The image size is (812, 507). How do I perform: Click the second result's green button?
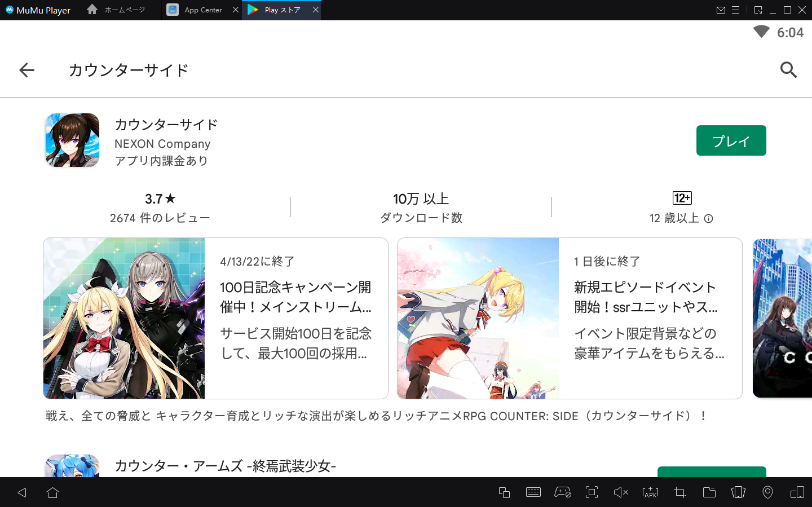click(712, 472)
